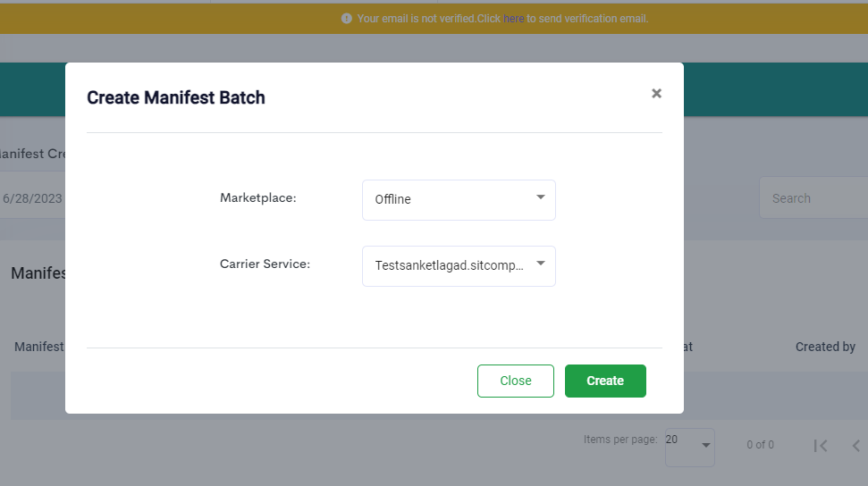This screenshot has height=486, width=868.
Task: Expand the Carrier Service dropdown
Action: pyautogui.click(x=459, y=266)
